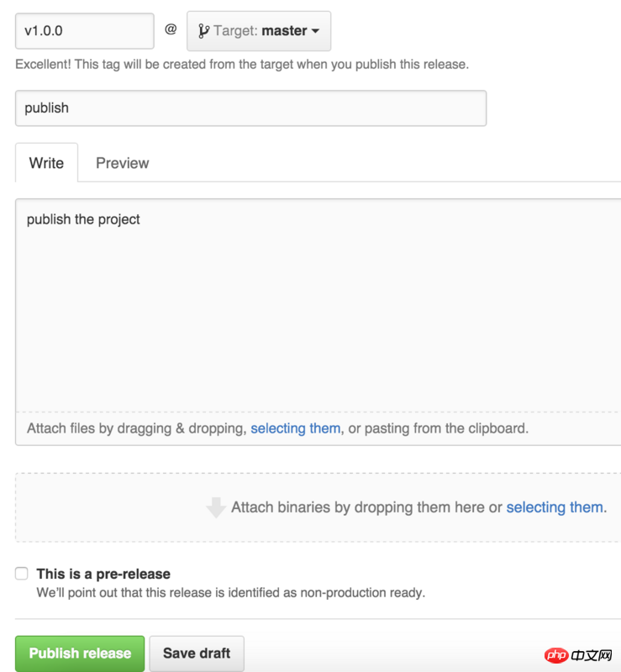
Task: Open the Target: master branch dropdown
Action: (259, 31)
